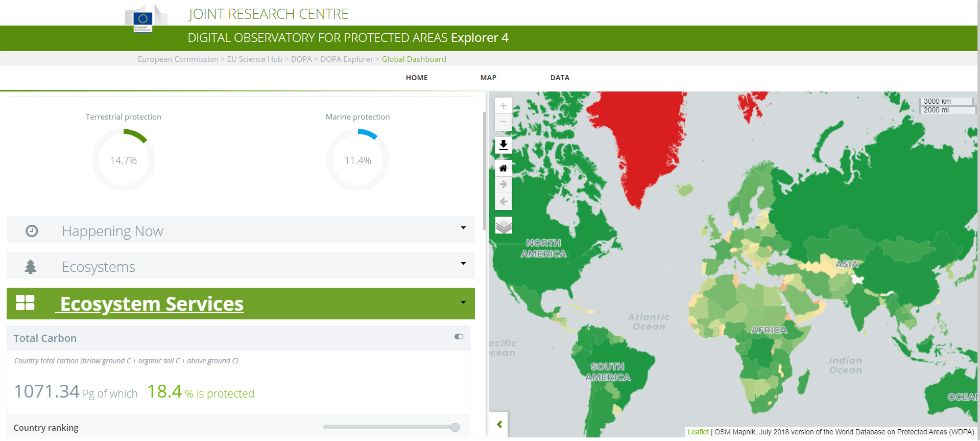Open the HOME menu item
The height and width of the screenshot is (441, 980).
click(417, 78)
